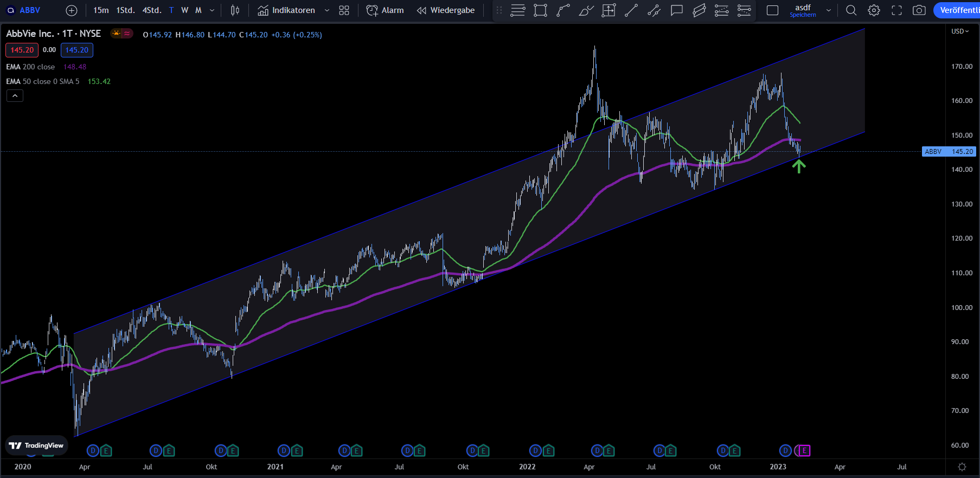980x478 pixels.
Task: Switch to the 4Std. timeframe
Action: [x=152, y=10]
